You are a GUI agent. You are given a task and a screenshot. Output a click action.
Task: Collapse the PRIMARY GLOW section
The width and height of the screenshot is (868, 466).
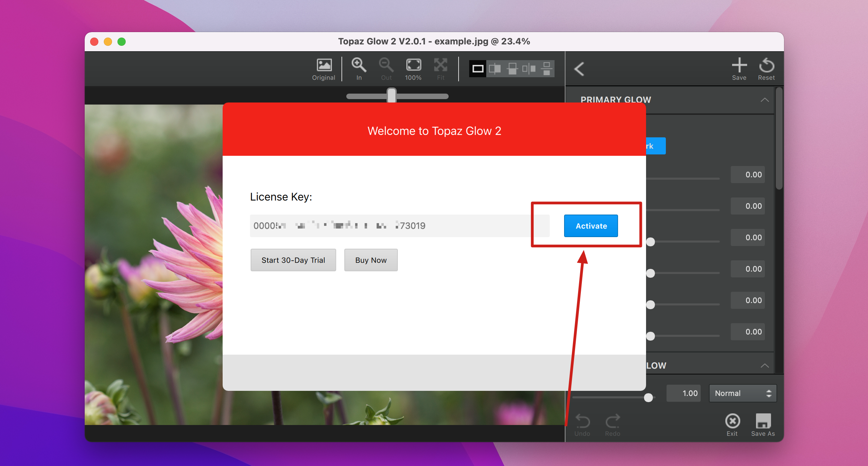tap(765, 100)
